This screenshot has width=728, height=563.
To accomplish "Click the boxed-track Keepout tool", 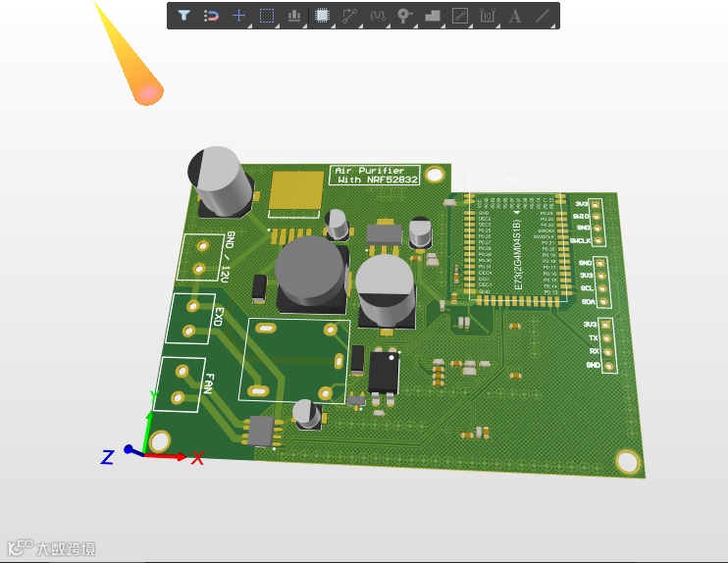I will (x=459, y=16).
